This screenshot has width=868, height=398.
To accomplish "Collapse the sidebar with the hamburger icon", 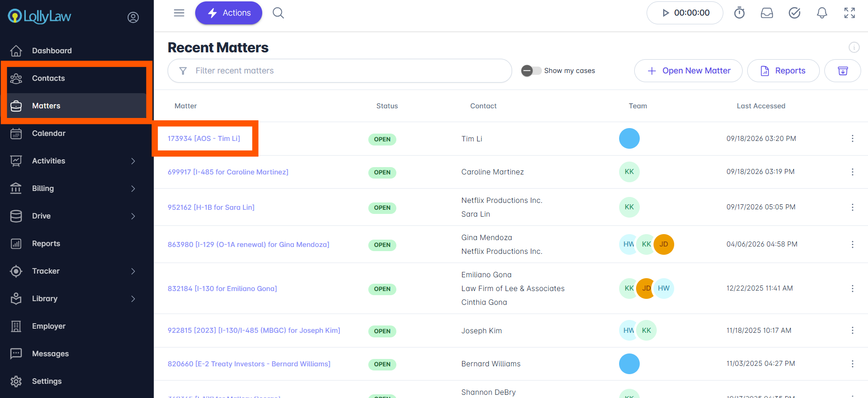I will coord(179,13).
